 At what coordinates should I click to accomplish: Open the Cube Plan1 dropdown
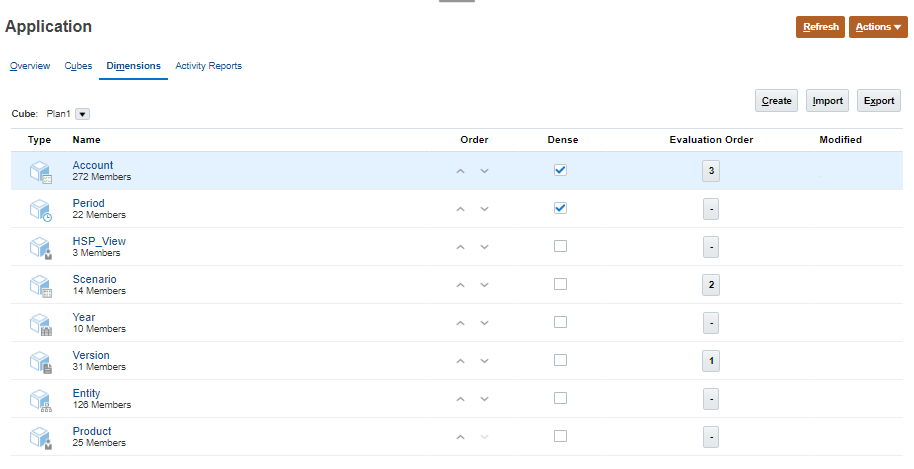pos(83,115)
